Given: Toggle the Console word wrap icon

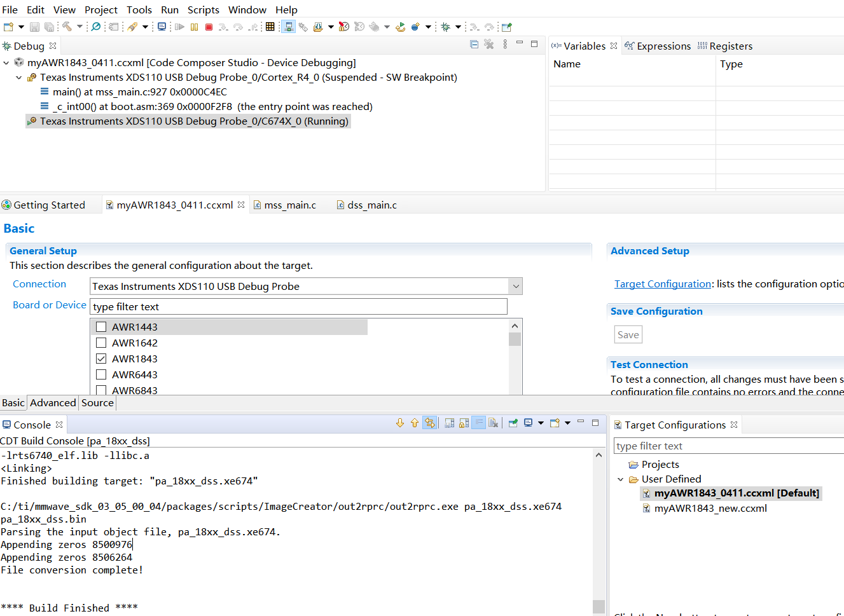Looking at the screenshot, I should pyautogui.click(x=479, y=423).
